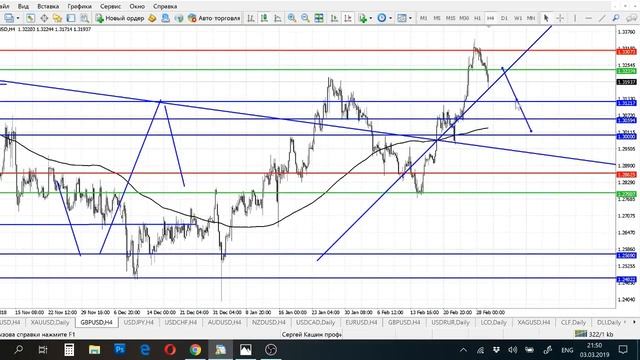This screenshot has width=640, height=360.
Task: Zoom out of the chart
Action: (305, 18)
